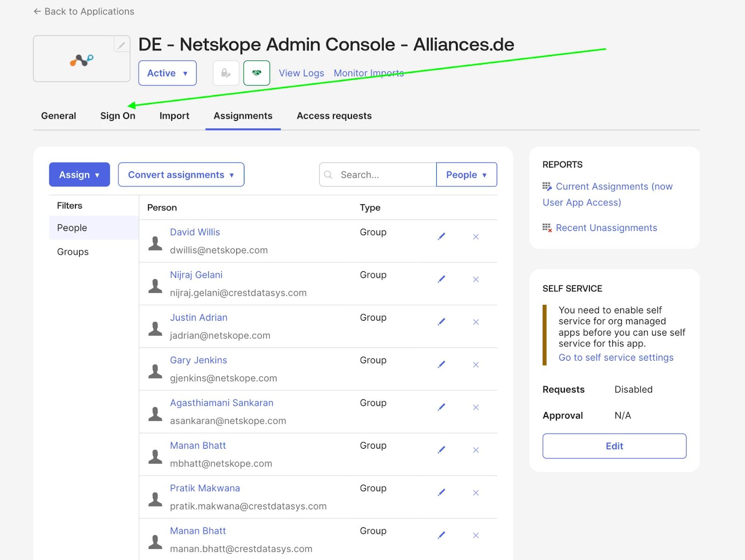745x560 pixels.
Task: Remove Justin Adrian assignment
Action: click(x=476, y=322)
